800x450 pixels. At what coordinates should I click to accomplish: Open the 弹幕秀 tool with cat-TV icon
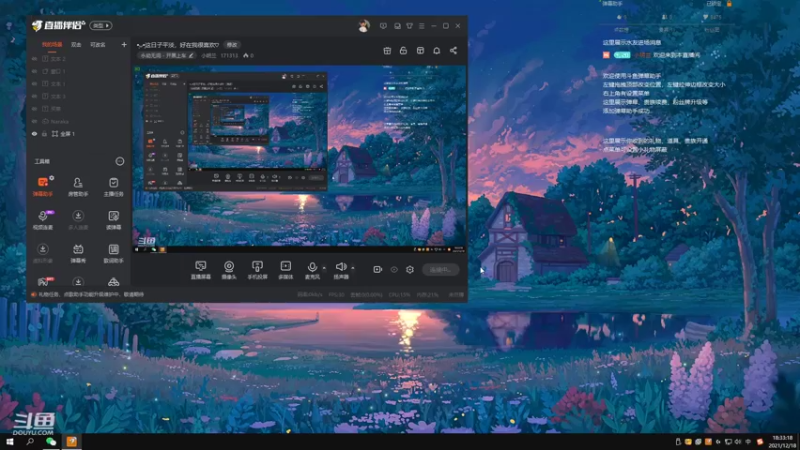(78, 253)
